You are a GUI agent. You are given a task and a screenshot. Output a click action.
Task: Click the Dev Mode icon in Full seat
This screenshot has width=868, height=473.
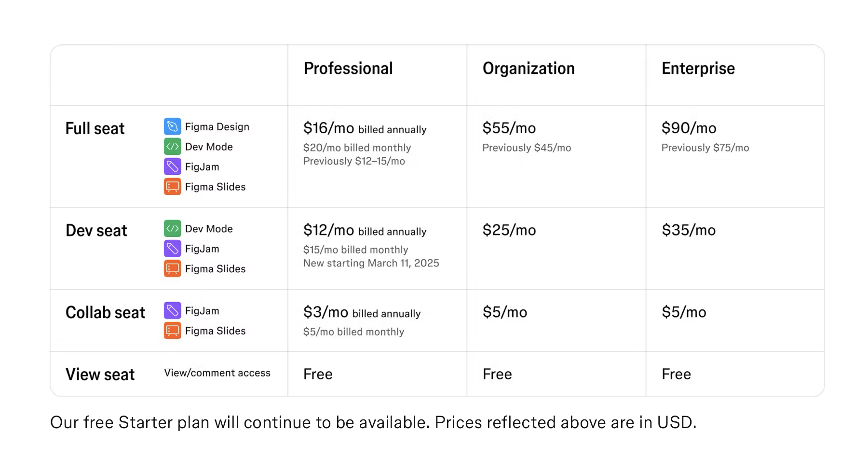click(172, 147)
